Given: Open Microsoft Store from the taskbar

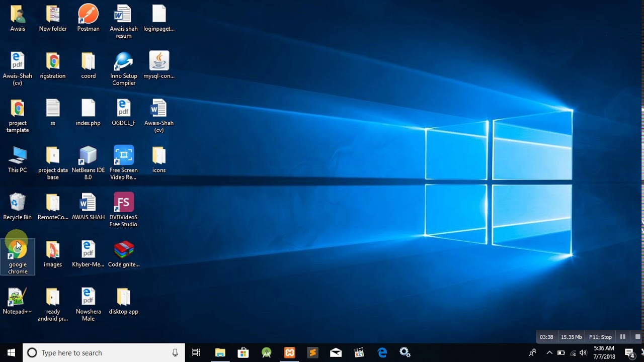Looking at the screenshot, I should (x=243, y=352).
